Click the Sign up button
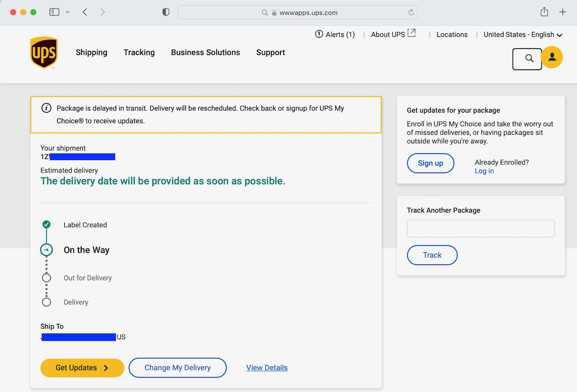This screenshot has height=392, width=577. [430, 163]
